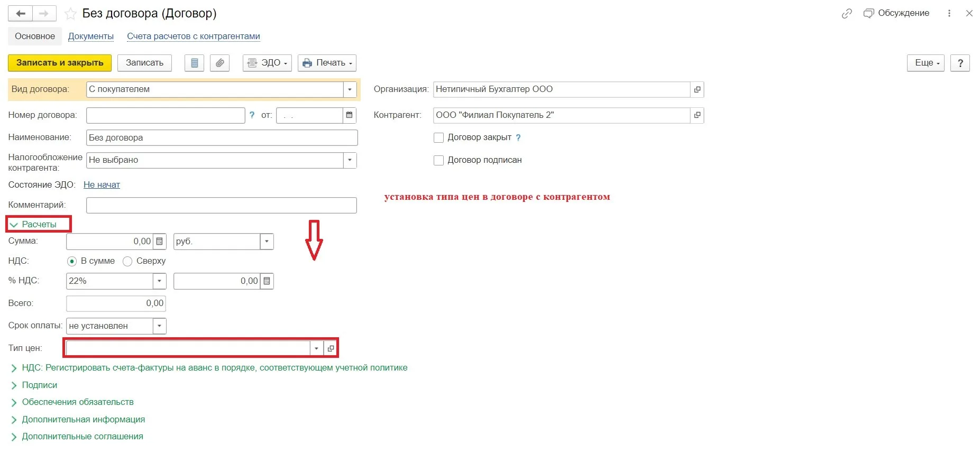
Task: Add contract to favorites with star icon
Action: [x=70, y=14]
